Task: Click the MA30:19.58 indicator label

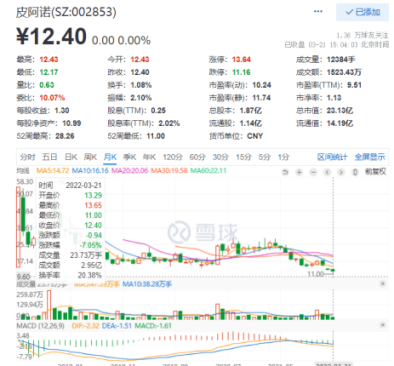Action: tap(169, 171)
